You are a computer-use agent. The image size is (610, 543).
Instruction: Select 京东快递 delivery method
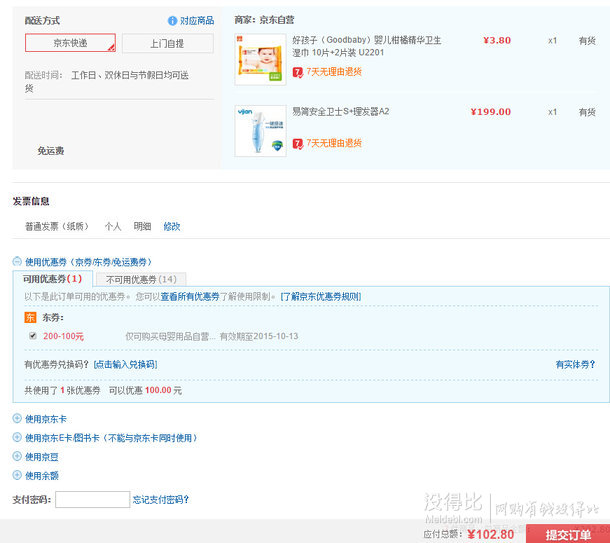click(70, 43)
